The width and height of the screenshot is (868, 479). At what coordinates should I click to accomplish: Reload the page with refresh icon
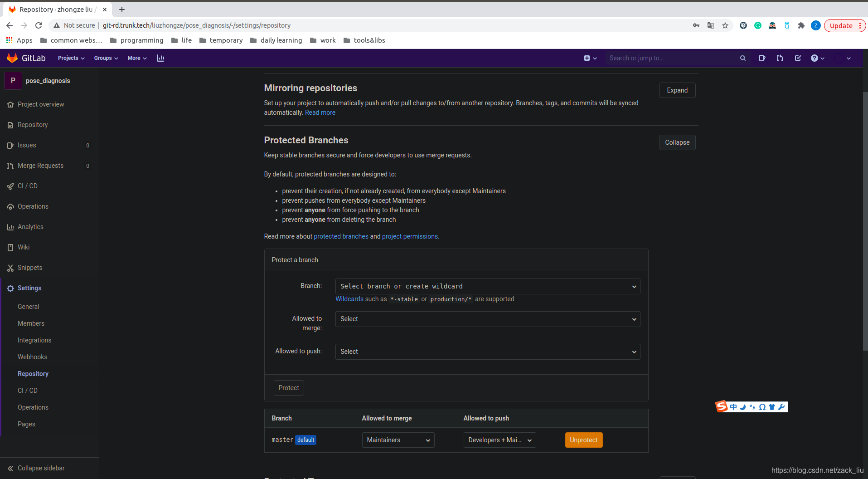[x=39, y=25]
